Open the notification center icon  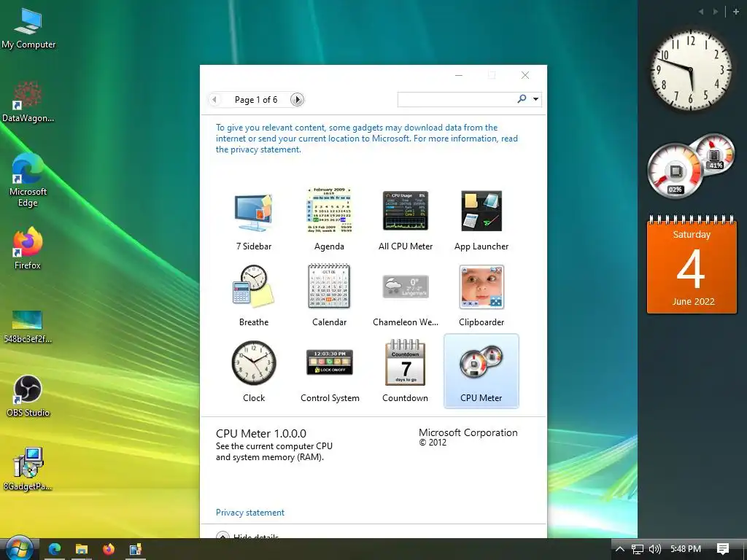tap(723, 549)
